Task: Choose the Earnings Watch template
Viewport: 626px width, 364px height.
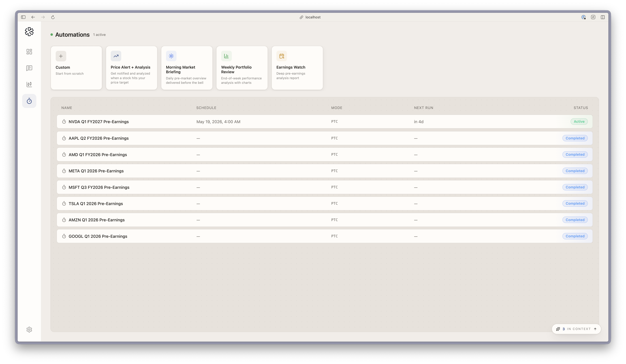Action: (297, 68)
